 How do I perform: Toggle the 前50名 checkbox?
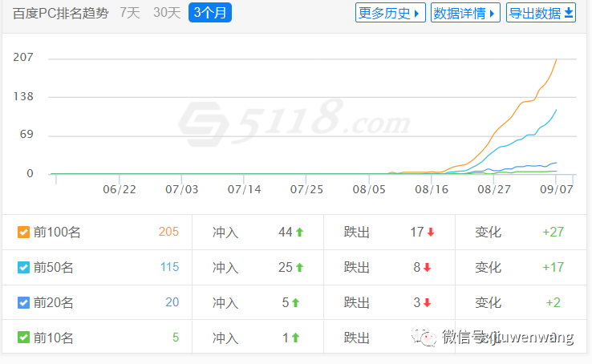coord(23,268)
